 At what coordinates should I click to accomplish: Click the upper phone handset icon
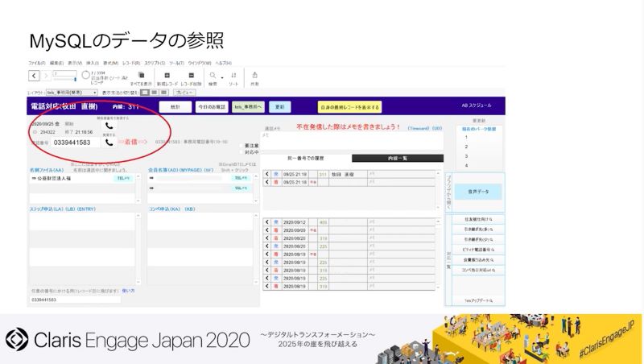click(109, 126)
